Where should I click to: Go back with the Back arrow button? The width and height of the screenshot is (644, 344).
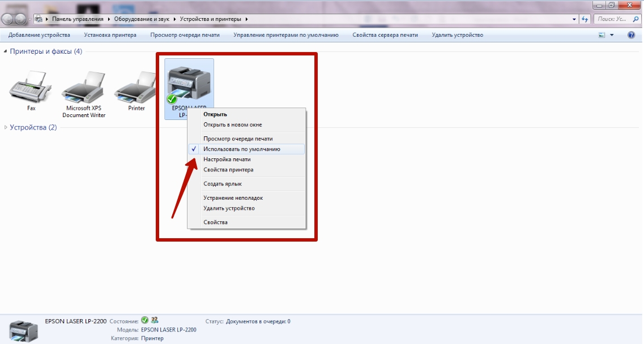7,19
